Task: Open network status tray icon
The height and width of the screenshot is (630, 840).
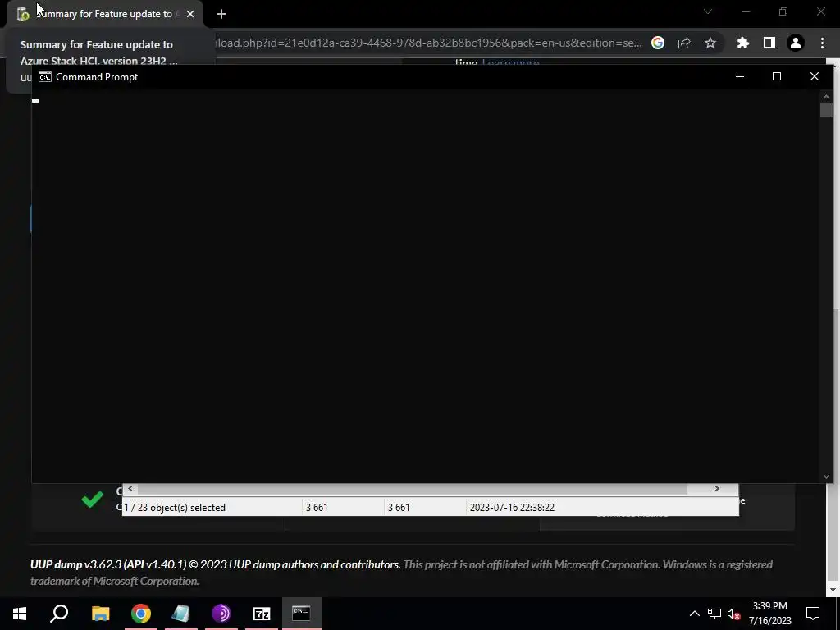Action: tap(714, 614)
